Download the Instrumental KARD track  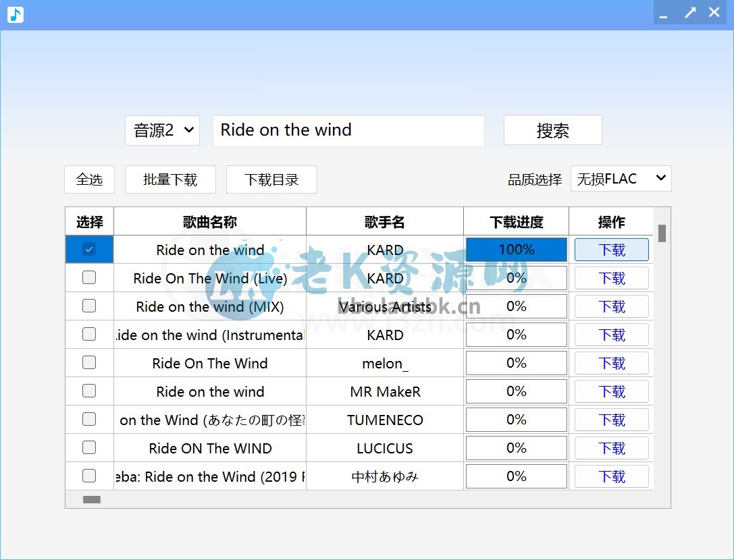pyautogui.click(x=612, y=335)
